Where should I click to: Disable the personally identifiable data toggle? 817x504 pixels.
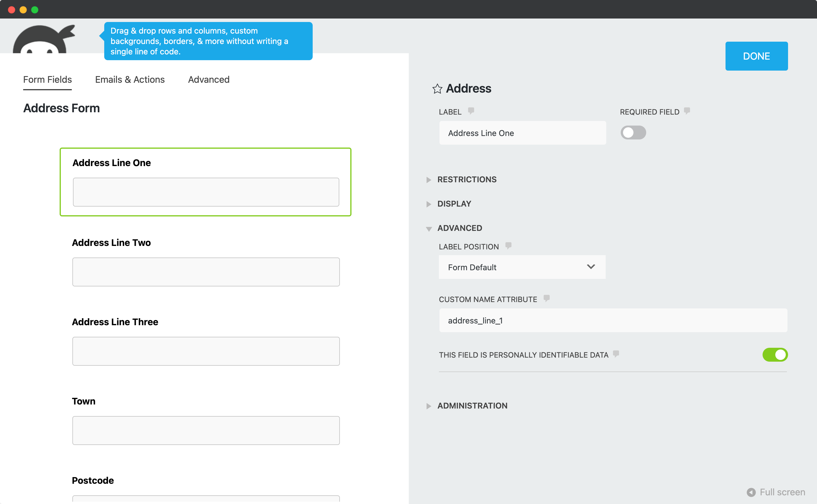click(775, 355)
